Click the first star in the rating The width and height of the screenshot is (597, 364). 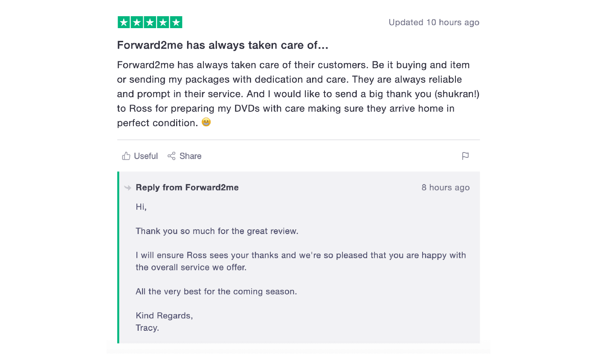click(x=124, y=22)
